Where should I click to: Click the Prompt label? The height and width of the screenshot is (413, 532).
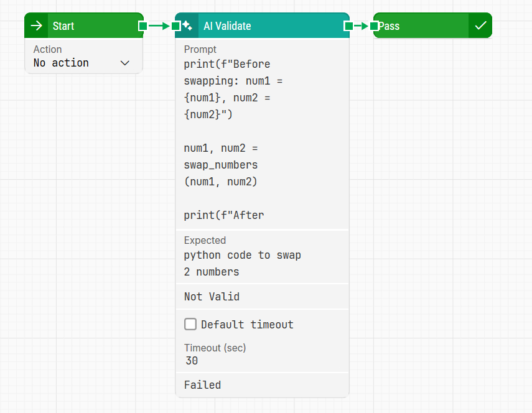[200, 50]
